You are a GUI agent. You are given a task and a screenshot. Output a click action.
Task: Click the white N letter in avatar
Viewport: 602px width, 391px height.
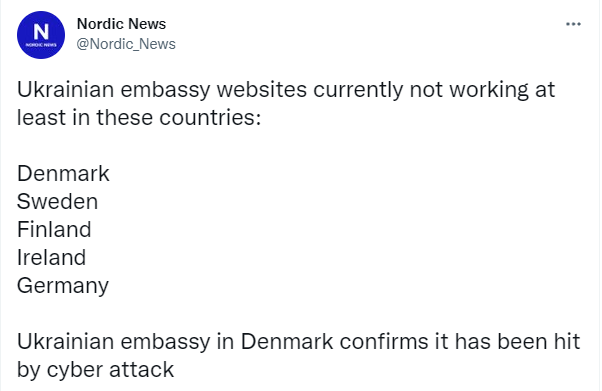pyautogui.click(x=41, y=31)
